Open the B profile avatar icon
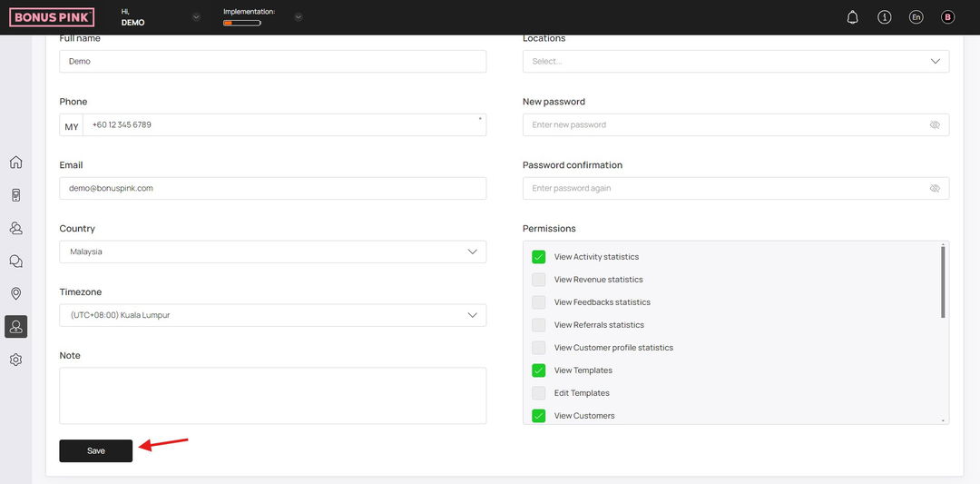980x484 pixels. 947,17
